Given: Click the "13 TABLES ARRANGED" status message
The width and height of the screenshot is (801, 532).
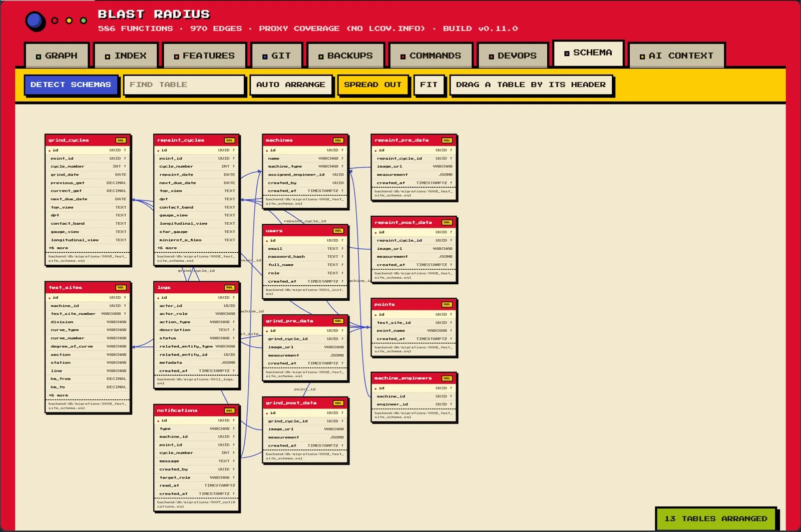Looking at the screenshot, I should [x=716, y=519].
